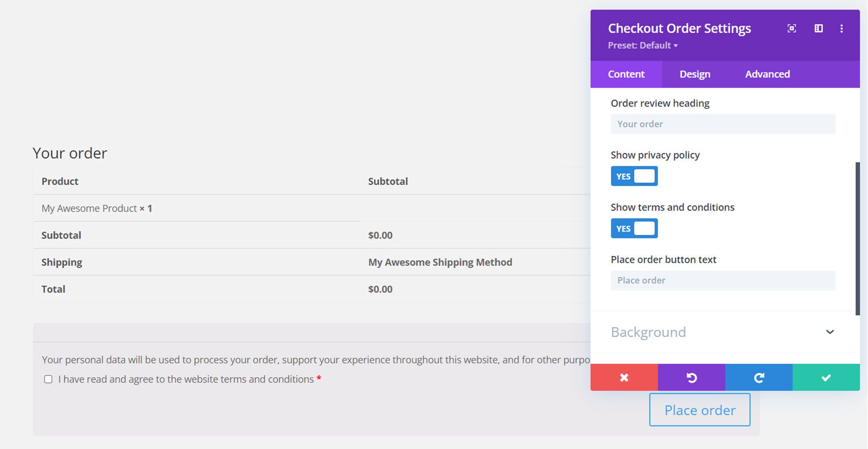This screenshot has height=449, width=868.
Task: Expand the Background settings group heading
Action: (x=648, y=332)
